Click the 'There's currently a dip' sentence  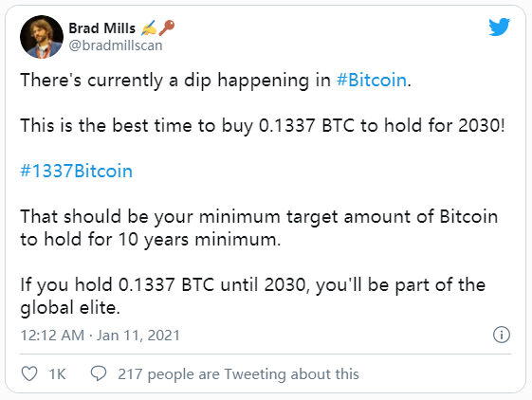[216, 81]
